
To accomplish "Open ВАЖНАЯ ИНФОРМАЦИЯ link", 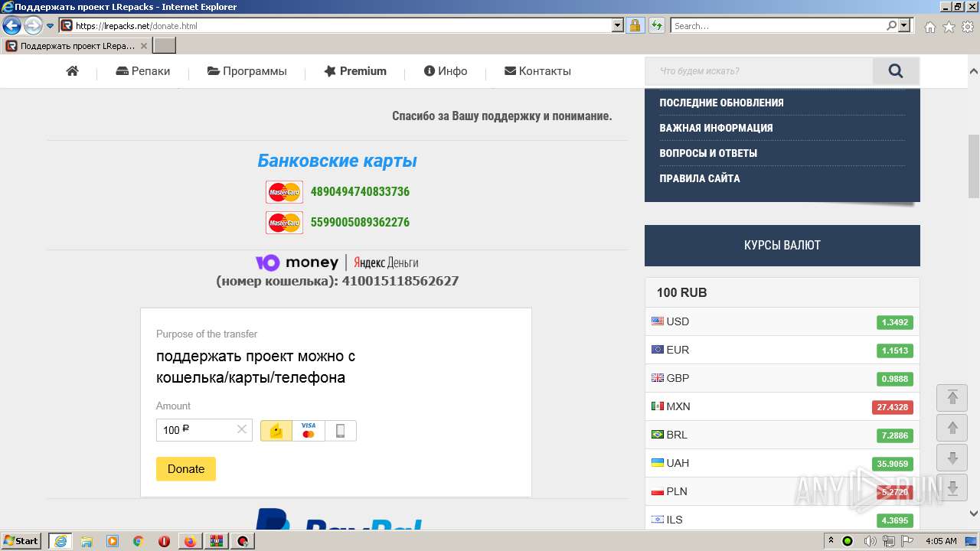I will pos(716,128).
